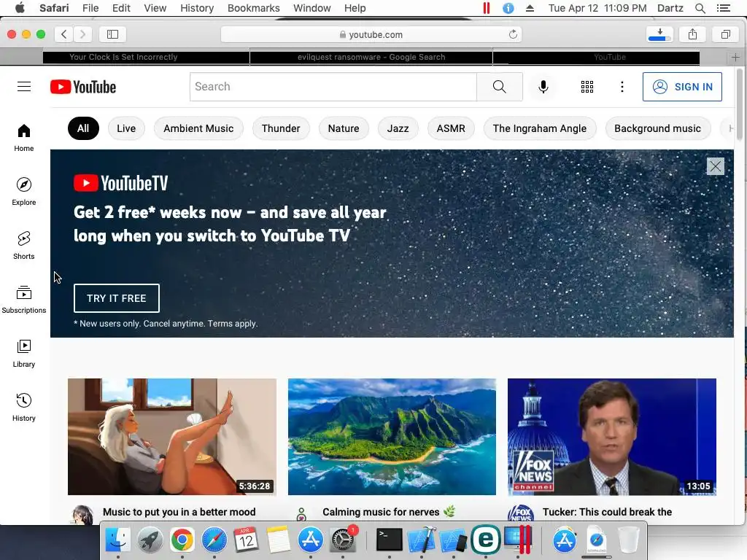
Task: Click the YouTube search input field
Action: (x=333, y=87)
